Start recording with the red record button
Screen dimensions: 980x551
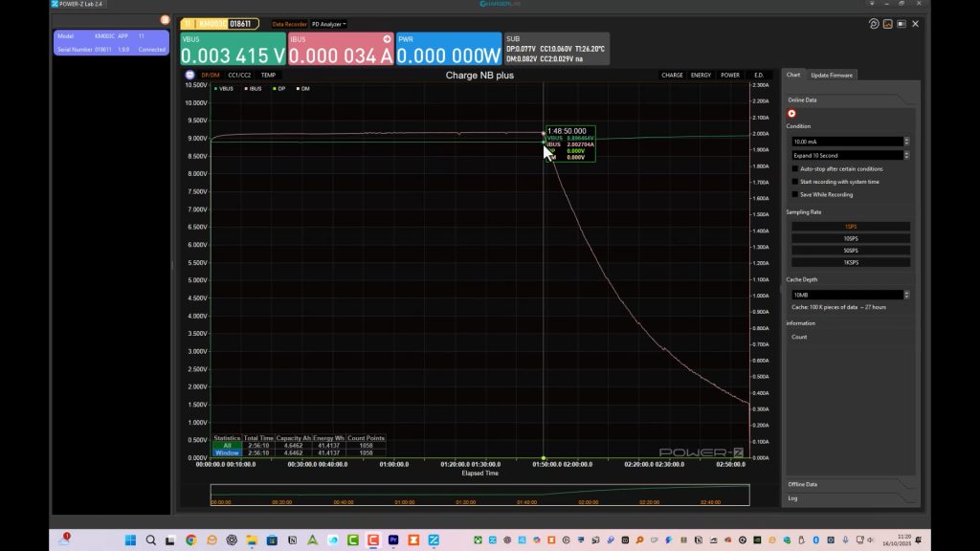click(791, 114)
